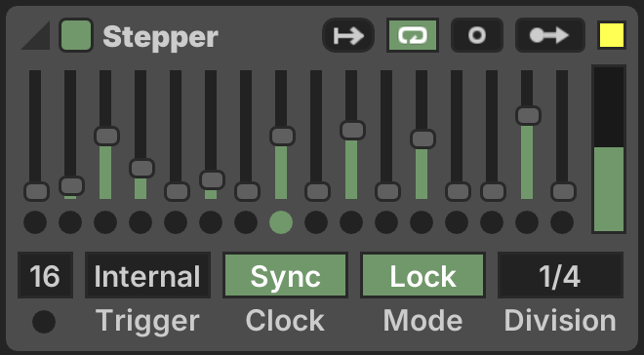
Task: Click the circle icon button
Action: [x=477, y=35]
